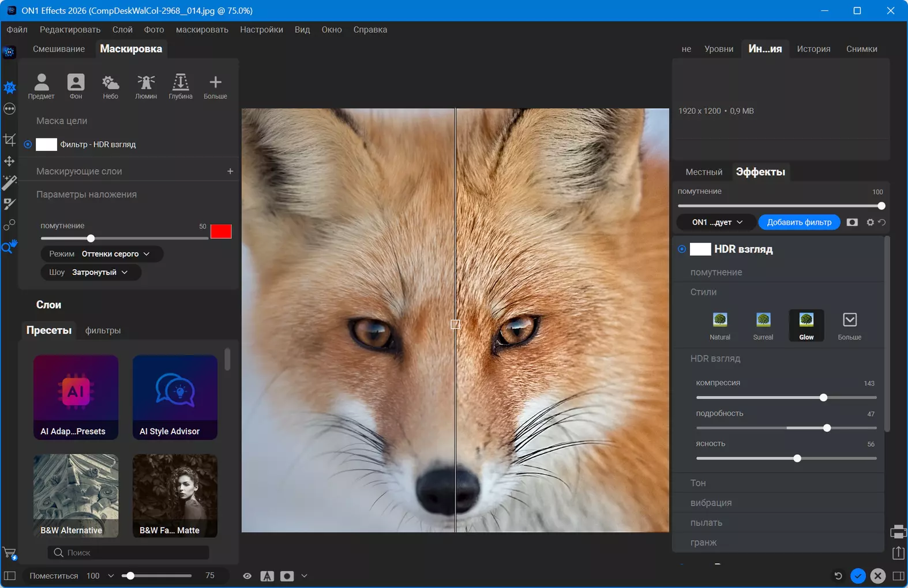Choose the masking brush tool in left toolbar

point(9,204)
